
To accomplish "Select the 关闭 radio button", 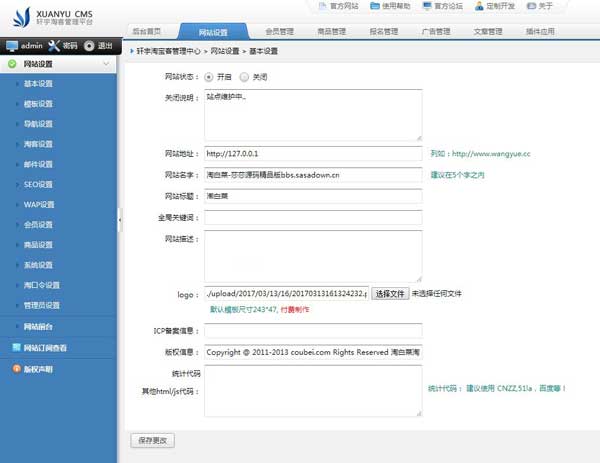I will click(x=245, y=76).
